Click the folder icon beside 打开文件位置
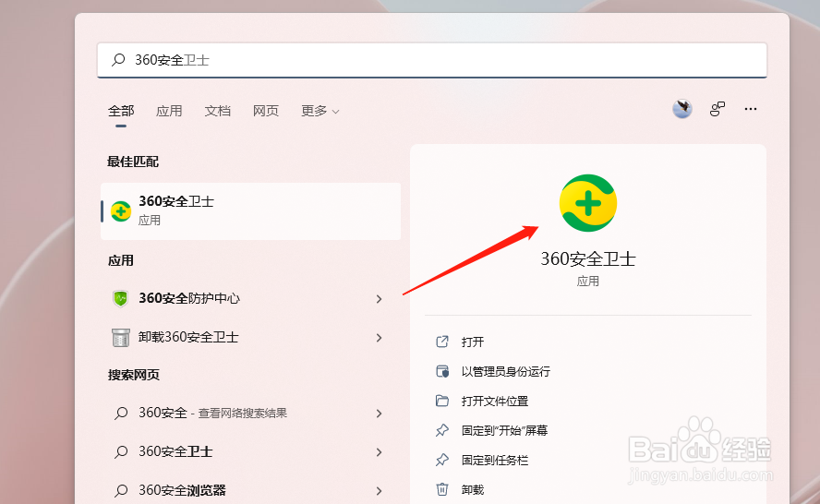Viewport: 820px width, 504px height. 442,401
